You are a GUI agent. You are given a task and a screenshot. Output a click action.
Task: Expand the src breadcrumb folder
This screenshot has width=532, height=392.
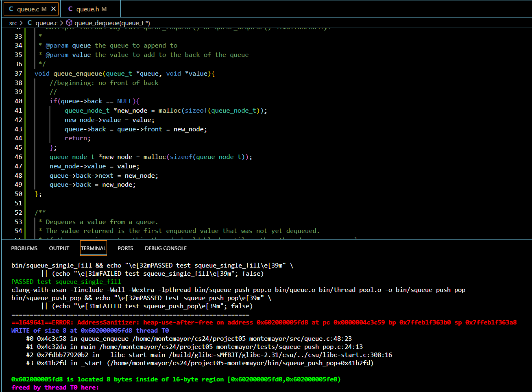tap(13, 23)
